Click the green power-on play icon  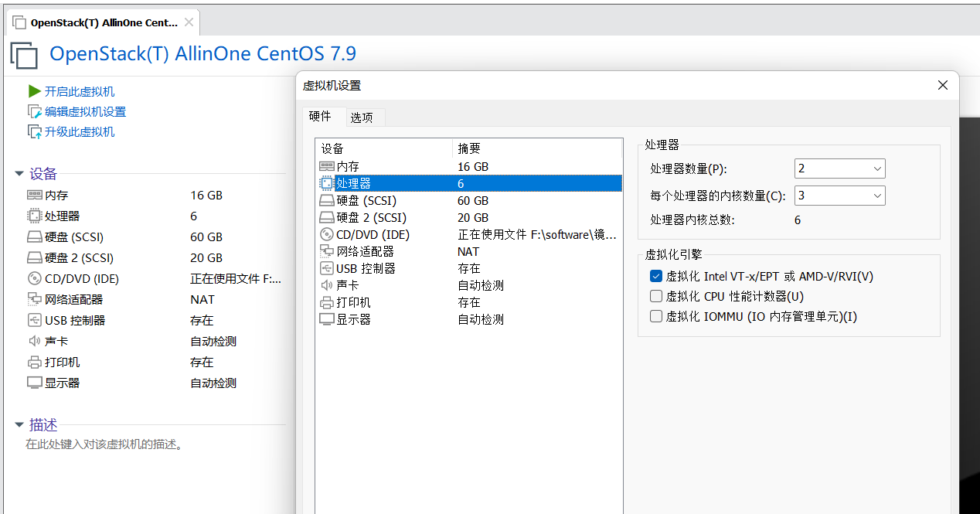coord(35,91)
